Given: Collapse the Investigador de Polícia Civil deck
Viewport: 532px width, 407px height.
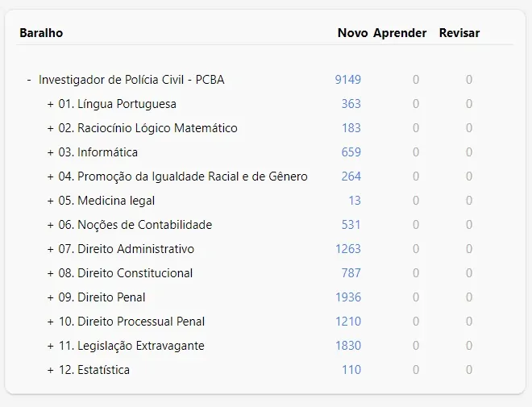Looking at the screenshot, I should [29, 80].
